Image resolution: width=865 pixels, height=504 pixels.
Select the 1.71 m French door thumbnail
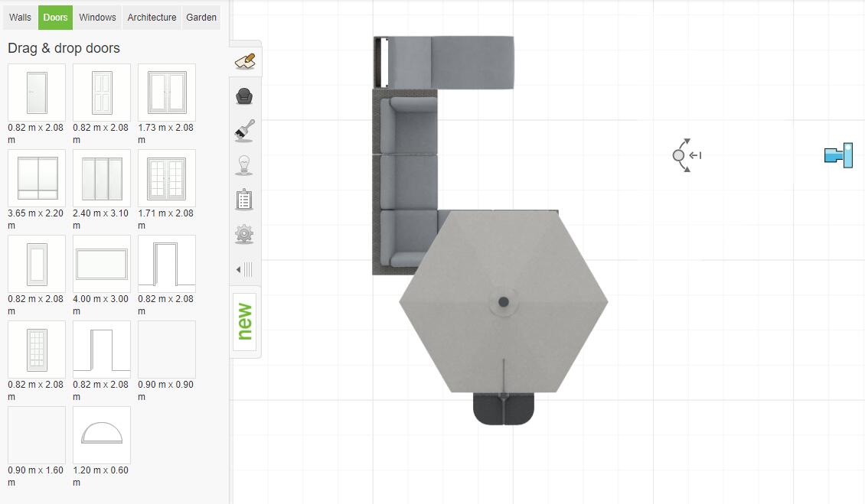click(x=167, y=178)
